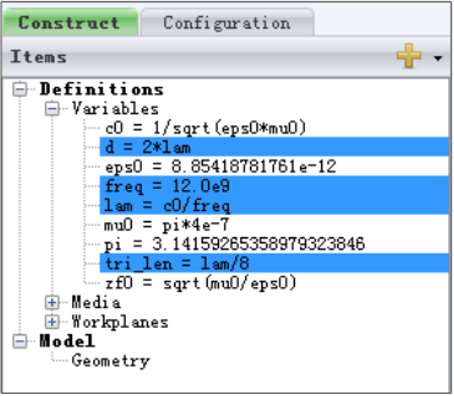Select variable eps0 = 8.85418781761e-12
454x396 pixels.
coord(220,166)
